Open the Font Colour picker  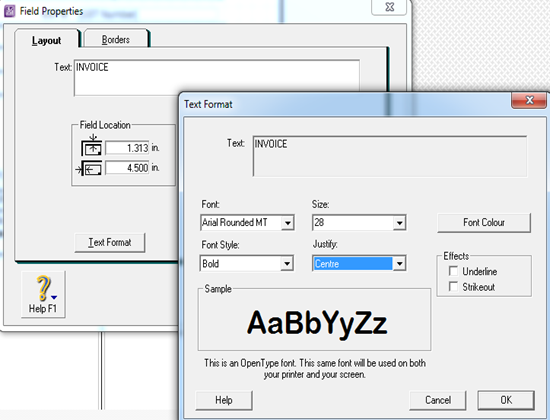(x=484, y=222)
